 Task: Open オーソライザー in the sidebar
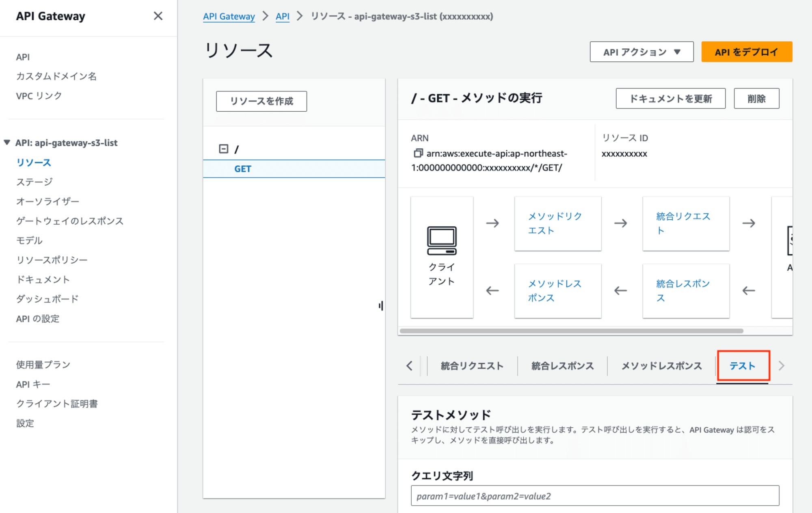click(x=48, y=201)
